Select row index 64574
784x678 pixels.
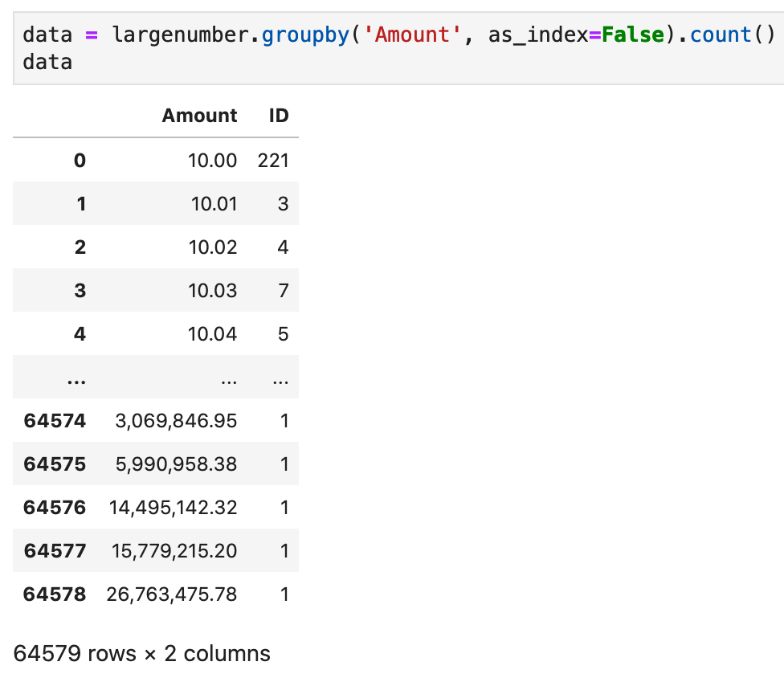point(55,420)
